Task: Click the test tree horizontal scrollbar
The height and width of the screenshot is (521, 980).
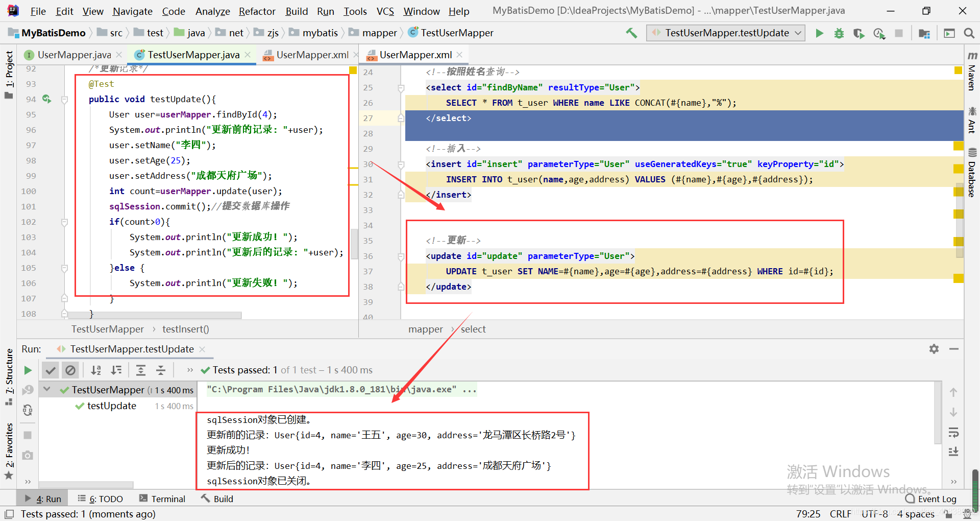Action: pyautogui.click(x=86, y=484)
